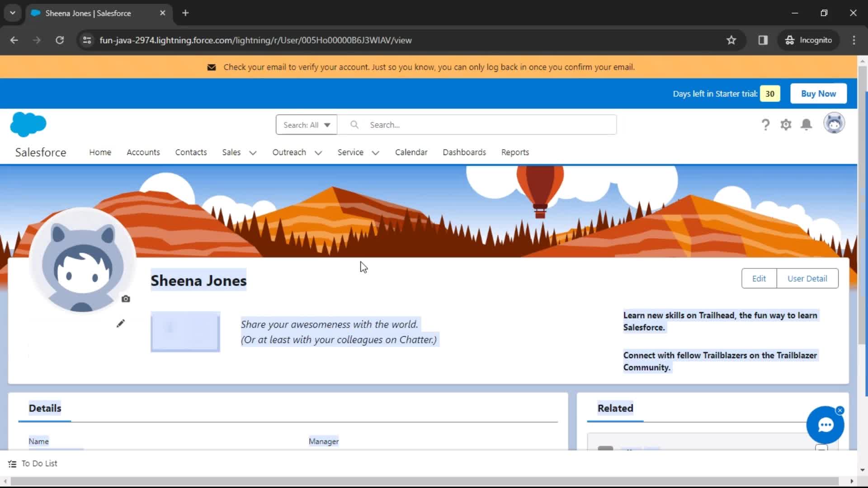Go to the Home tab

100,152
